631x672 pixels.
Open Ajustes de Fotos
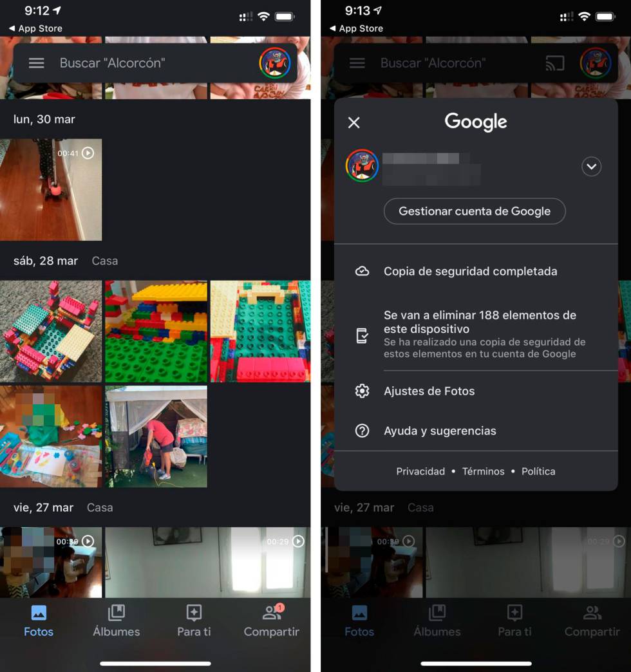pyautogui.click(x=476, y=391)
